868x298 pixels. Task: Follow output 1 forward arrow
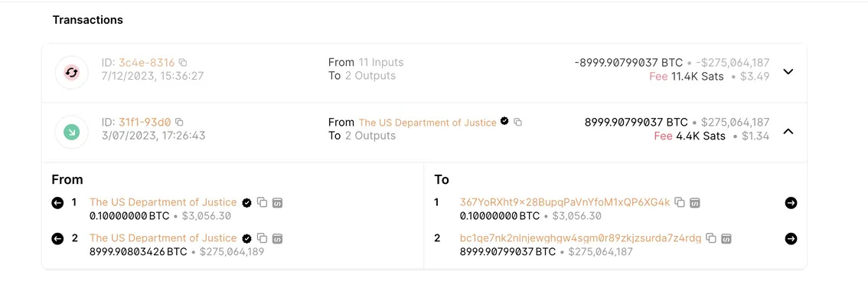(791, 203)
